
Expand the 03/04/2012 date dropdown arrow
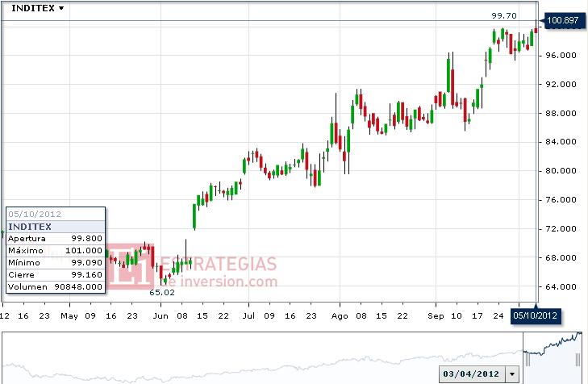511,374
